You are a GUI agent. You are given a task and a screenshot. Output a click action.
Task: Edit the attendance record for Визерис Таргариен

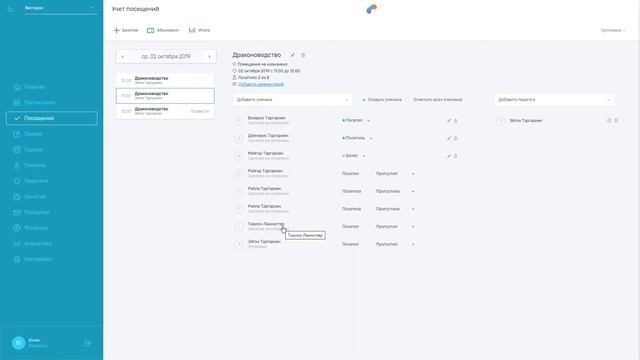click(449, 121)
